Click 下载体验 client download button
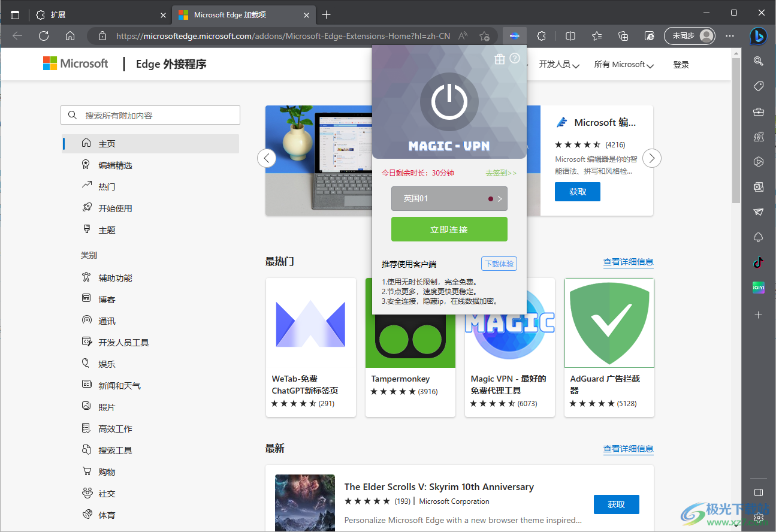Viewport: 776px width, 532px height. coord(499,264)
